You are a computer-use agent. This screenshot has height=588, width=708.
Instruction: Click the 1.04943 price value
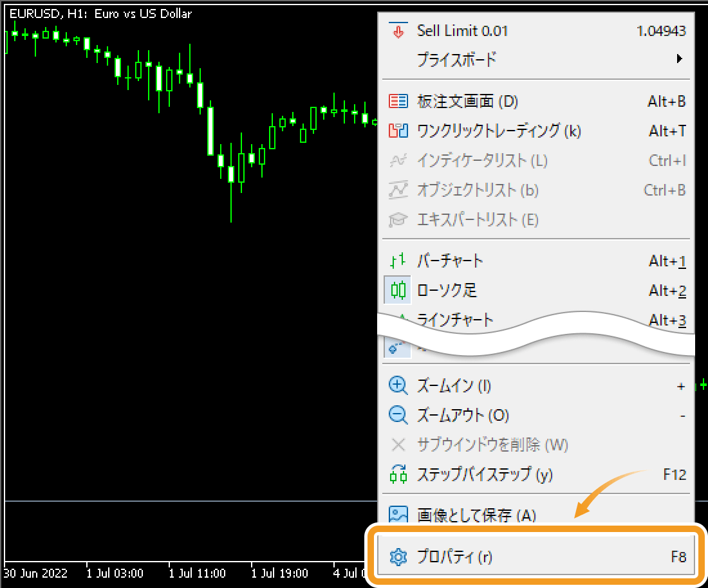tap(661, 31)
